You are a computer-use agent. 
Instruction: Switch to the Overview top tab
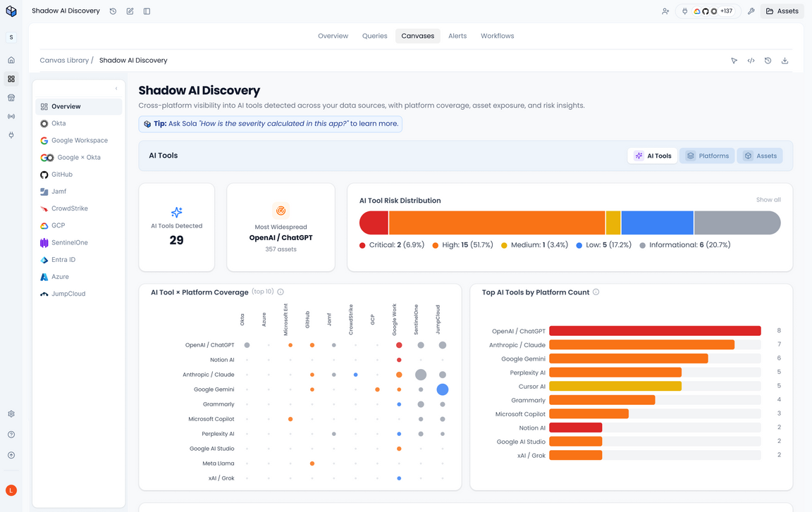(333, 36)
